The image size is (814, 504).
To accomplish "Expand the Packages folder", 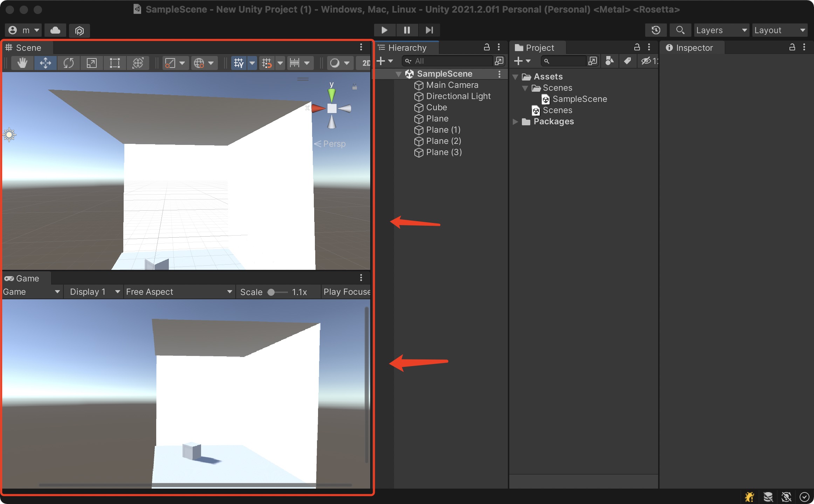I will (515, 121).
